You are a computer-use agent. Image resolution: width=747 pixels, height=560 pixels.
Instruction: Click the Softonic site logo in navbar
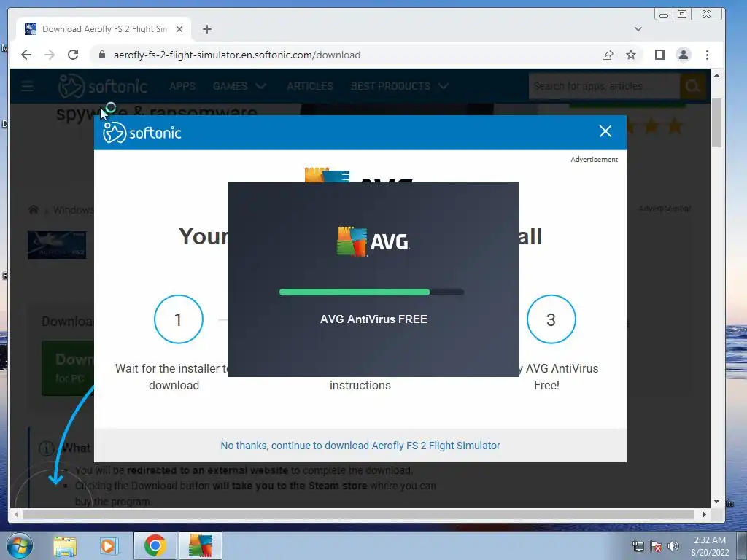click(102, 86)
